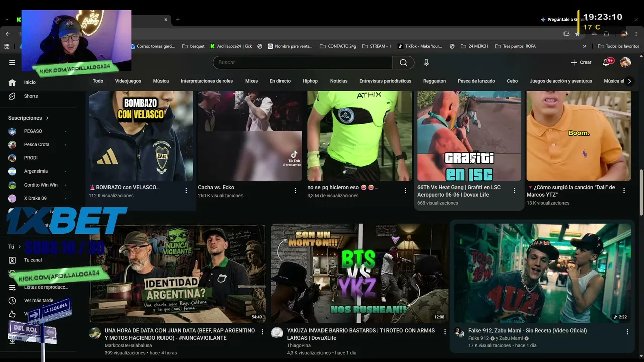Select the En directo filter chip
Screen dimensions: 644x362
point(280,81)
